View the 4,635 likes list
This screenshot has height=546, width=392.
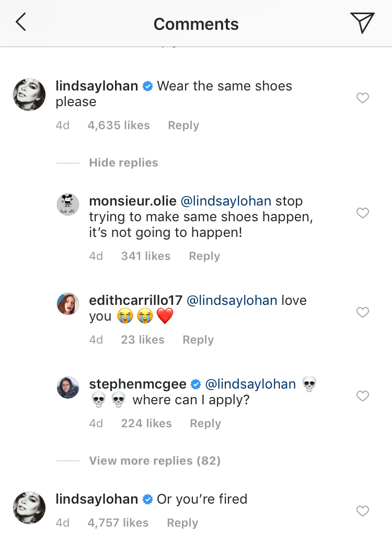pos(119,126)
